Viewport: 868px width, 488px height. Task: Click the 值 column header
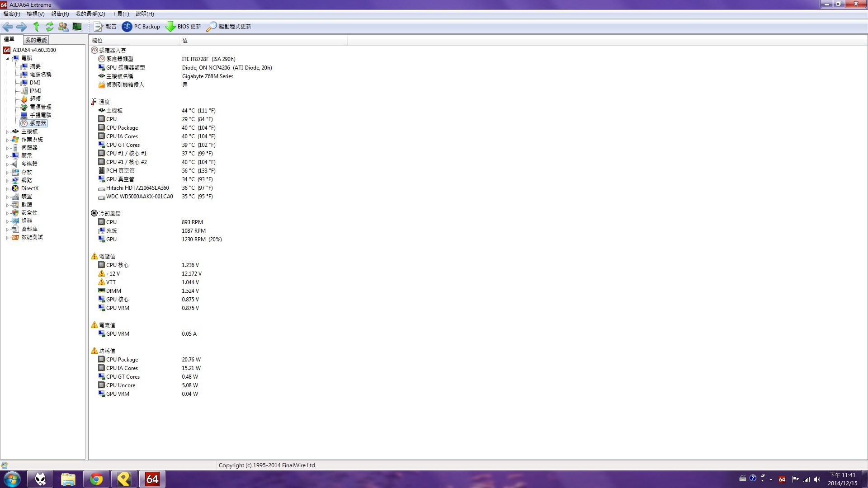[x=264, y=41]
